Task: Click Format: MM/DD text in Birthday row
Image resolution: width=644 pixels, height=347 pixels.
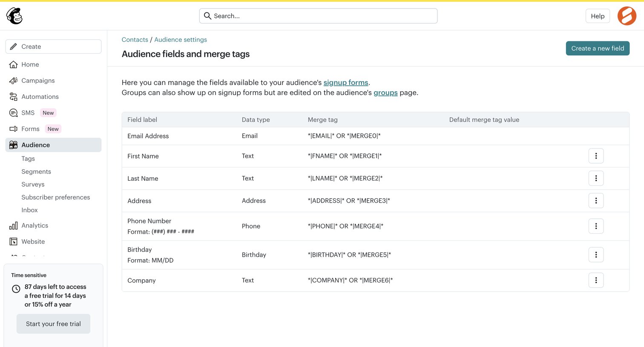Action: pos(150,260)
